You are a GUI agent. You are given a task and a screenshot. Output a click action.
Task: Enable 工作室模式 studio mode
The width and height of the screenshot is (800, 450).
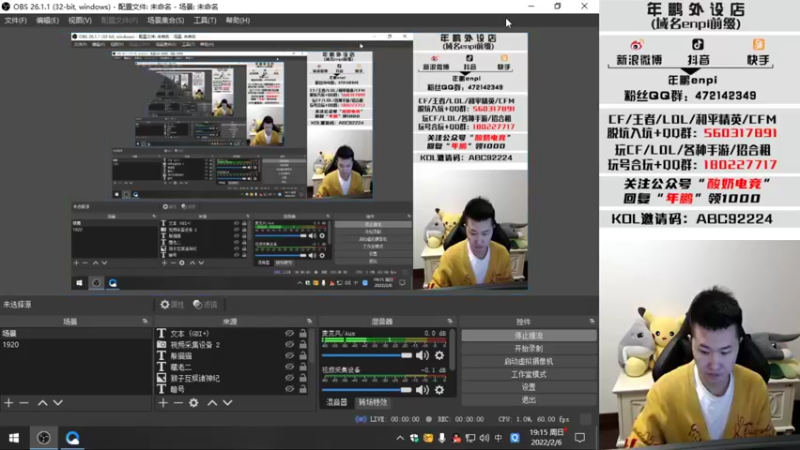[529, 374]
